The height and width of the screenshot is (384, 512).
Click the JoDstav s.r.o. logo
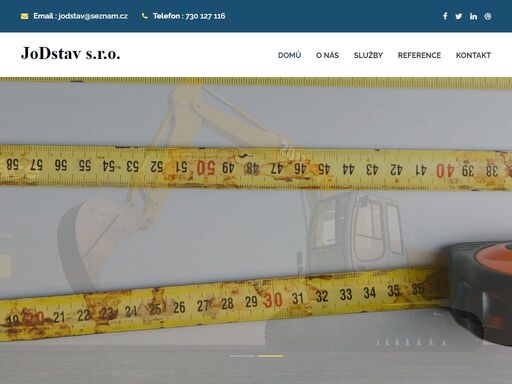coord(70,54)
